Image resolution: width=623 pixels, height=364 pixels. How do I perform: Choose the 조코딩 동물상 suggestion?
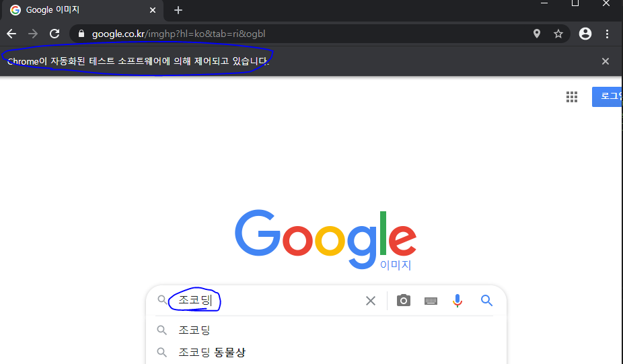(326, 352)
